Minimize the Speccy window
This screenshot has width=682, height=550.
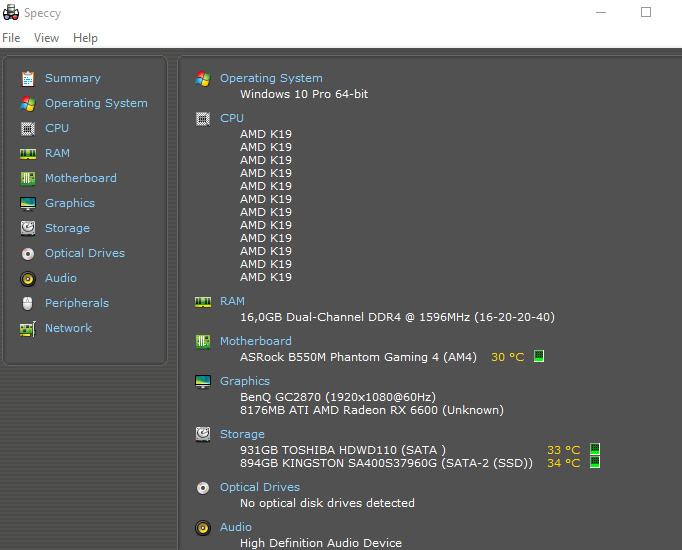(601, 12)
